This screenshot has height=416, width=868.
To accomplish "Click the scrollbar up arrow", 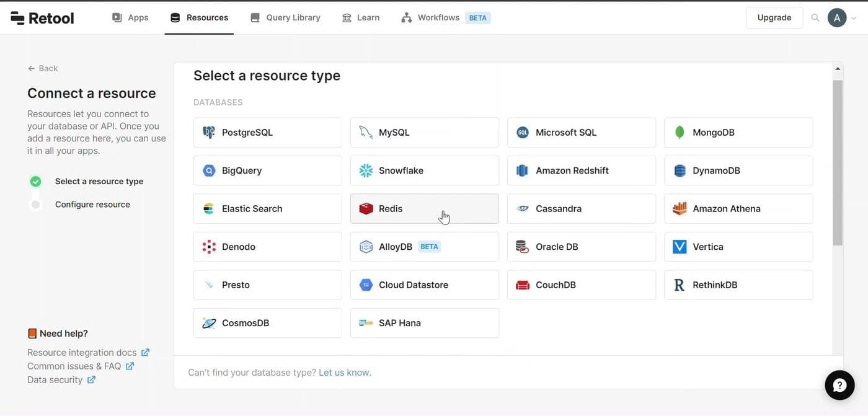I will [x=838, y=69].
